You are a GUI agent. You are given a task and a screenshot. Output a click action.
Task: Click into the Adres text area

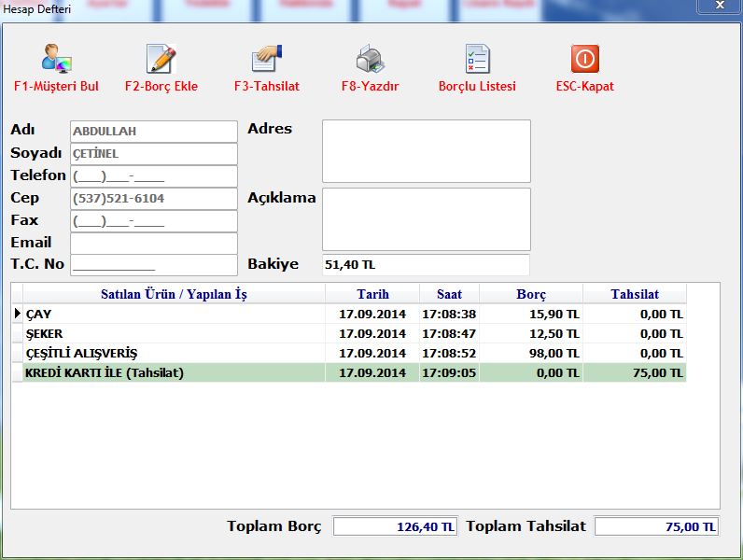point(427,151)
